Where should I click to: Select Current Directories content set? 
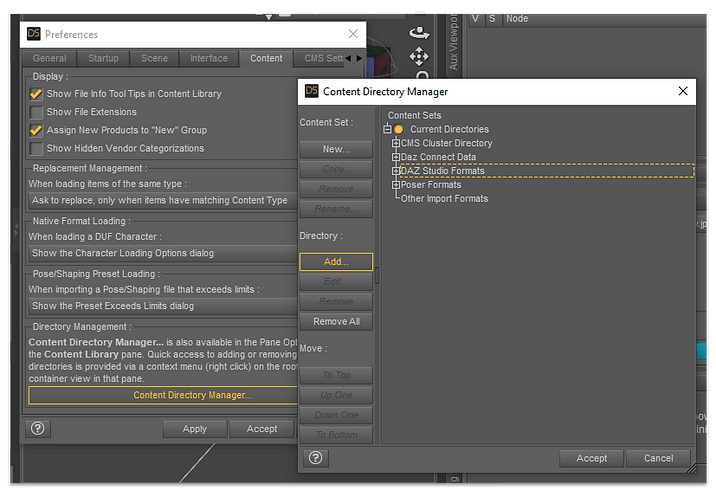(x=449, y=129)
